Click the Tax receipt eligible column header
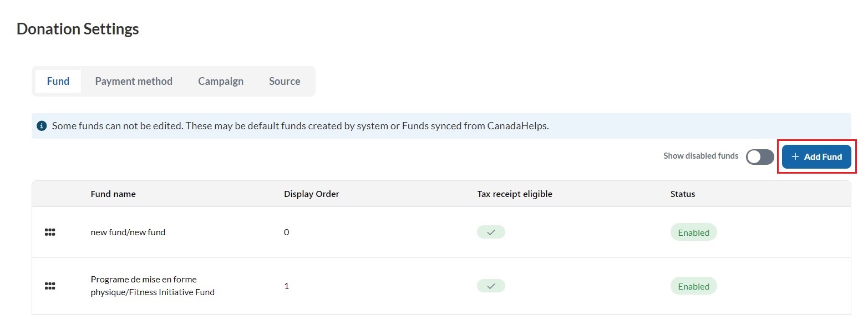Image resolution: width=868 pixels, height=329 pixels. point(515,194)
